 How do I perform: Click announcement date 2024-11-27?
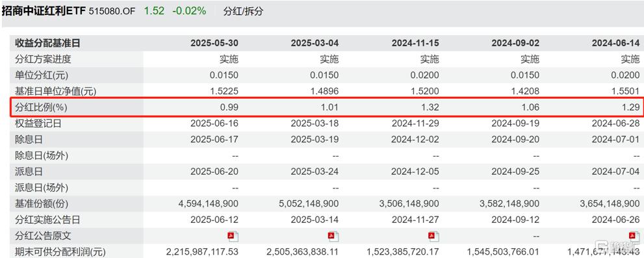point(415,220)
